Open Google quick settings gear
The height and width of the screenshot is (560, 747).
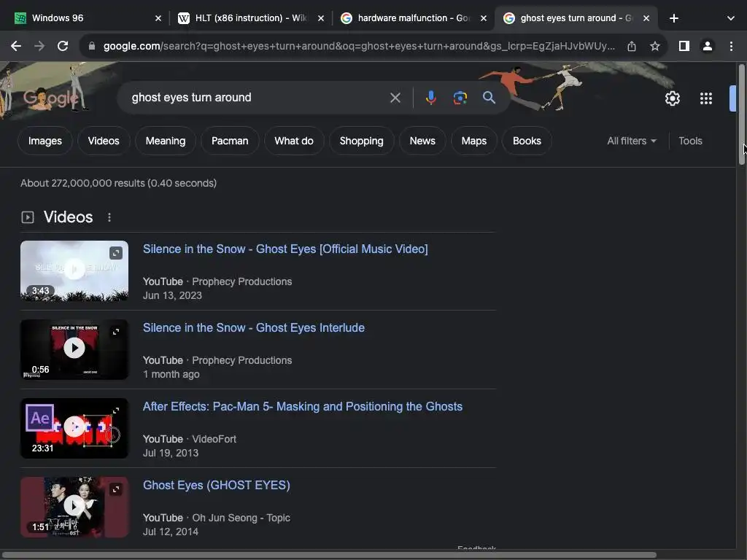point(672,98)
